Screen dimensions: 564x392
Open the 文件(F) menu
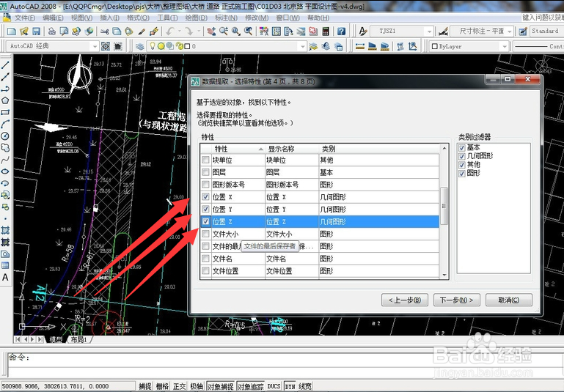coord(24,18)
